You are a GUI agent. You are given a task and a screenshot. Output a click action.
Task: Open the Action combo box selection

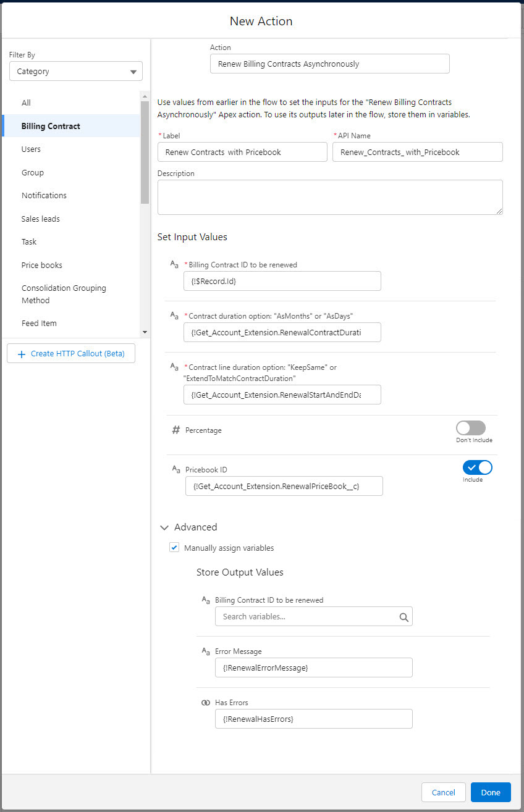pos(329,64)
